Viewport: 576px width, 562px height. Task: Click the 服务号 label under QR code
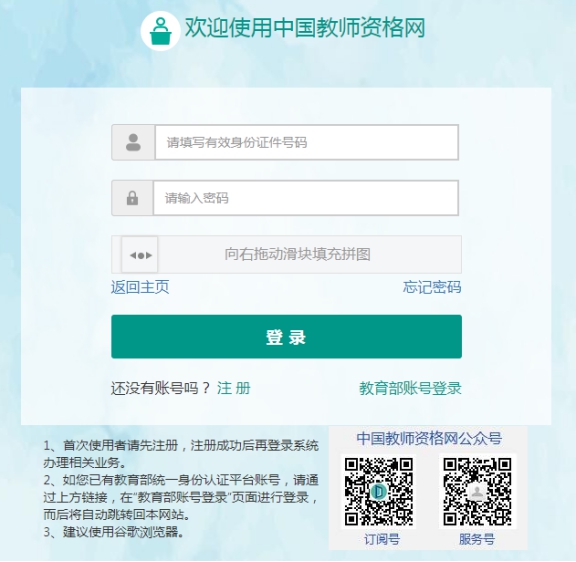pyautogui.click(x=476, y=540)
